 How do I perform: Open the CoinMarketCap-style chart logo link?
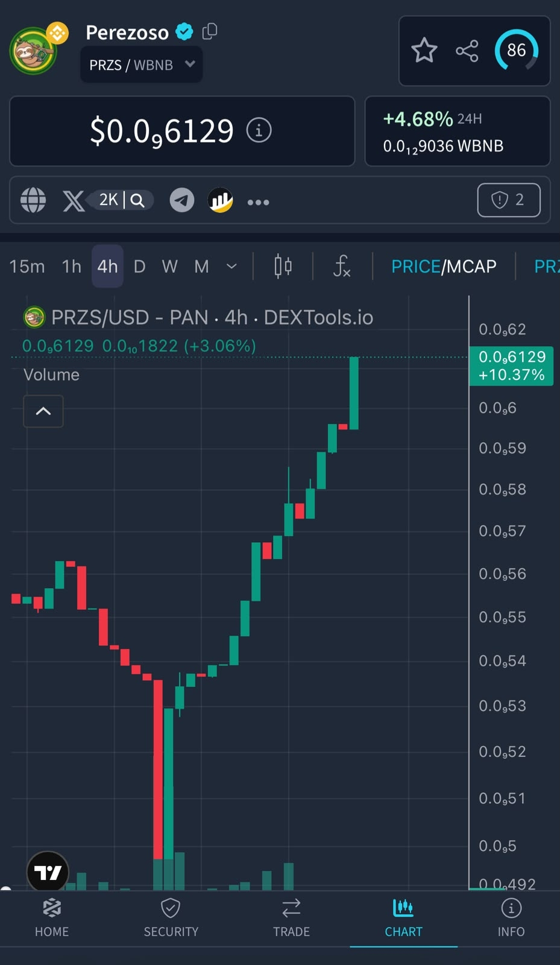click(x=221, y=200)
